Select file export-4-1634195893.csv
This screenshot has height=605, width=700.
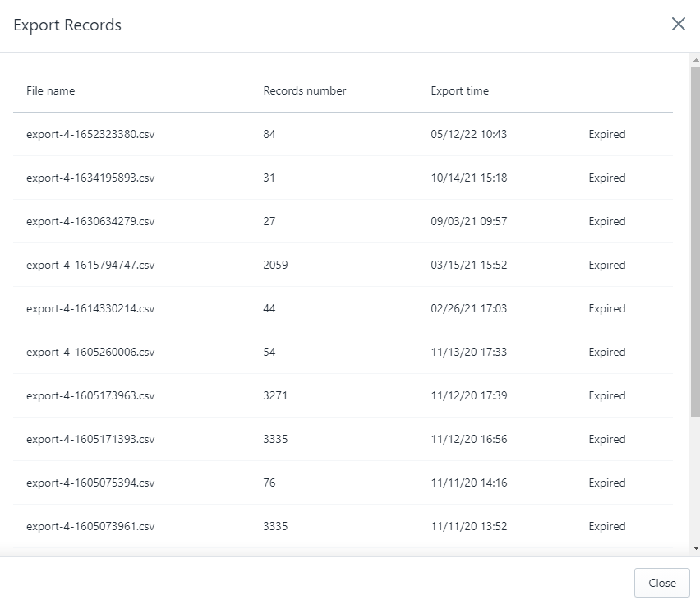click(90, 178)
